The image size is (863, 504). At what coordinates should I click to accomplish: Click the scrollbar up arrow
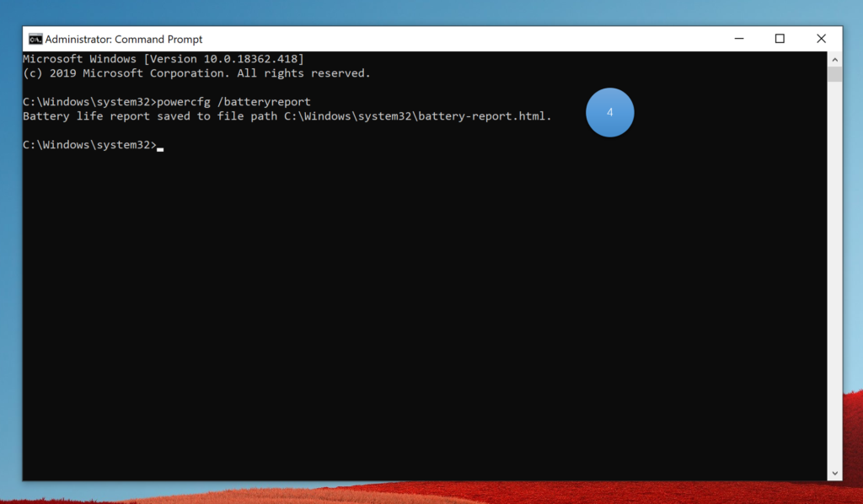834,60
